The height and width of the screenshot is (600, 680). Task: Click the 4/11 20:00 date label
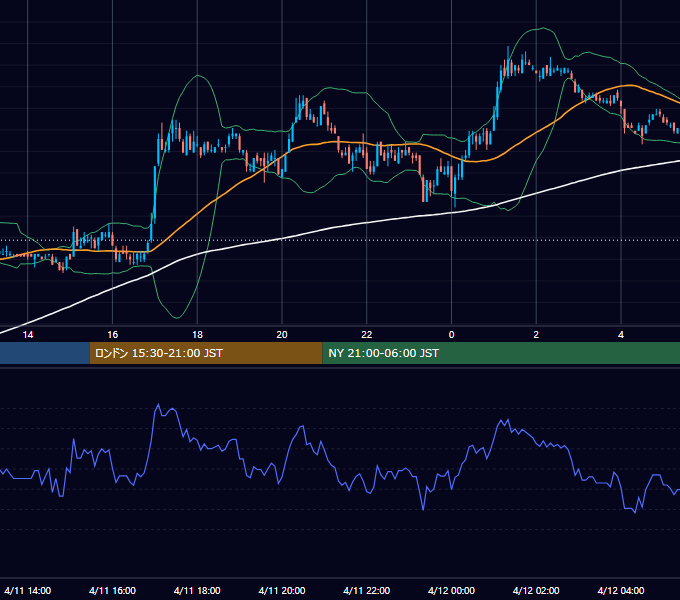tap(282, 590)
